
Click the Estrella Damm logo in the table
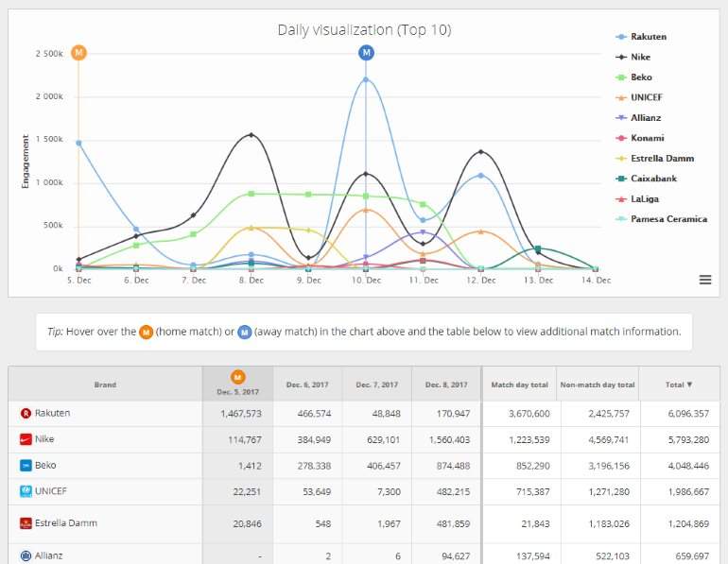coord(26,523)
